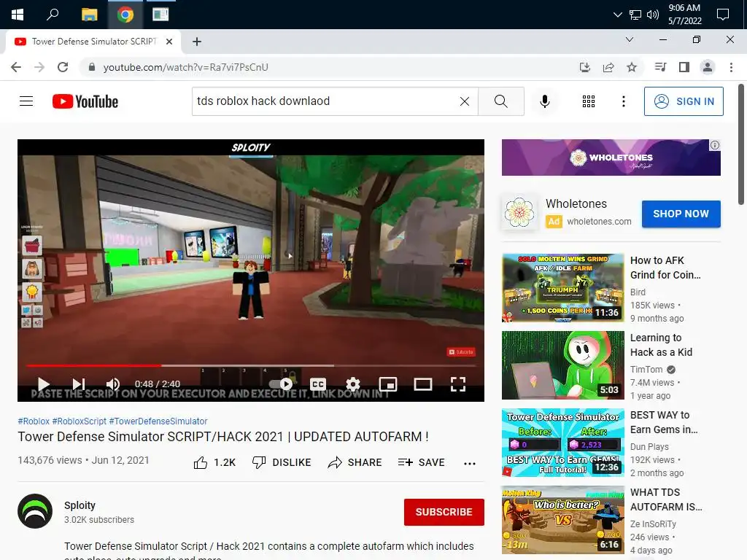Viewport: 747px width, 560px height.
Task: Open Chrome three-dot menu
Action: pyautogui.click(x=731, y=67)
